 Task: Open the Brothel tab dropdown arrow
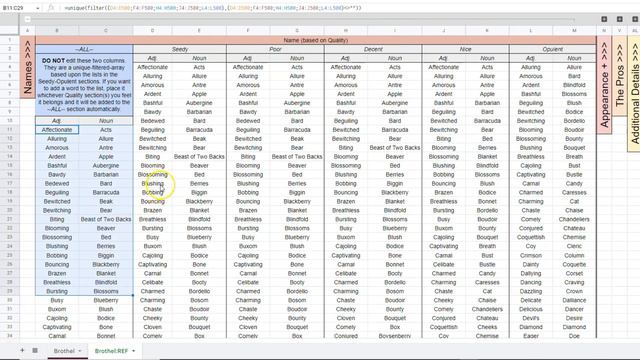[x=80, y=351]
